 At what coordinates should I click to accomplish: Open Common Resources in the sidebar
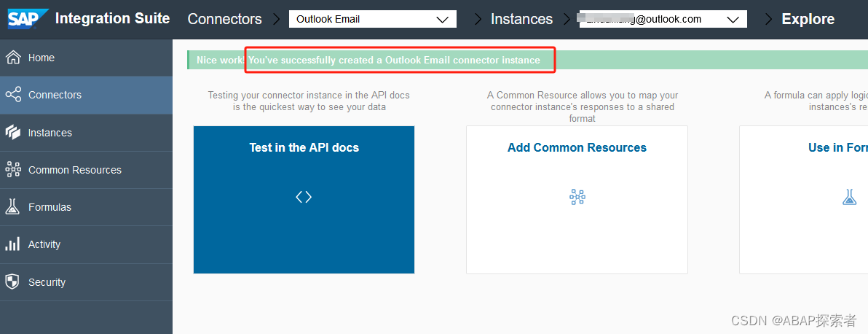[86, 170]
